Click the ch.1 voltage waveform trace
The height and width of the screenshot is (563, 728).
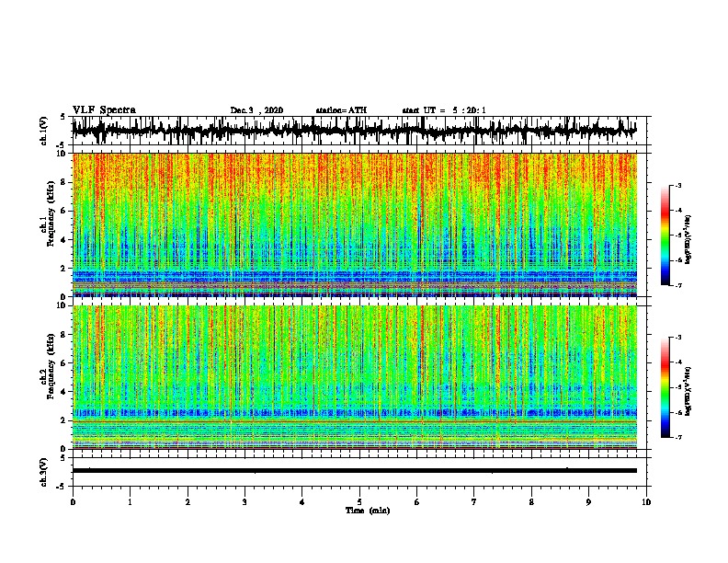click(354, 131)
